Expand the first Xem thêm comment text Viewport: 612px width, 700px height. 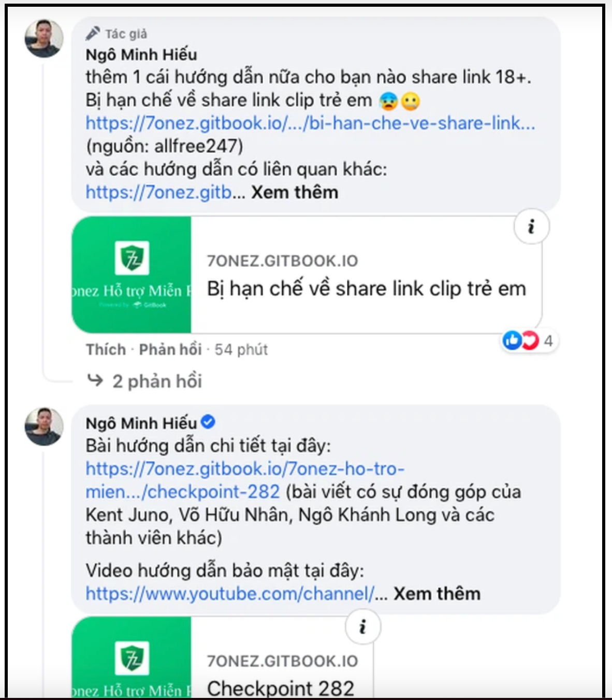293,192
